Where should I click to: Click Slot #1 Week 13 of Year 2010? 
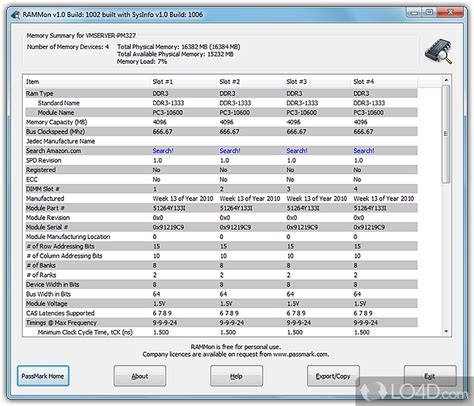(183, 199)
